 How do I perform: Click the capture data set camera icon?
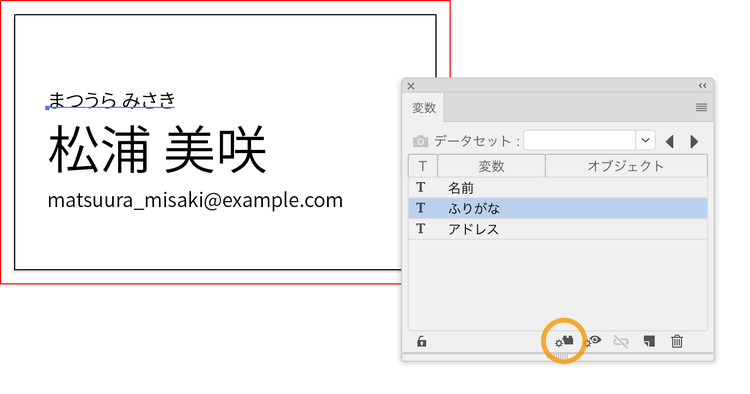point(420,142)
